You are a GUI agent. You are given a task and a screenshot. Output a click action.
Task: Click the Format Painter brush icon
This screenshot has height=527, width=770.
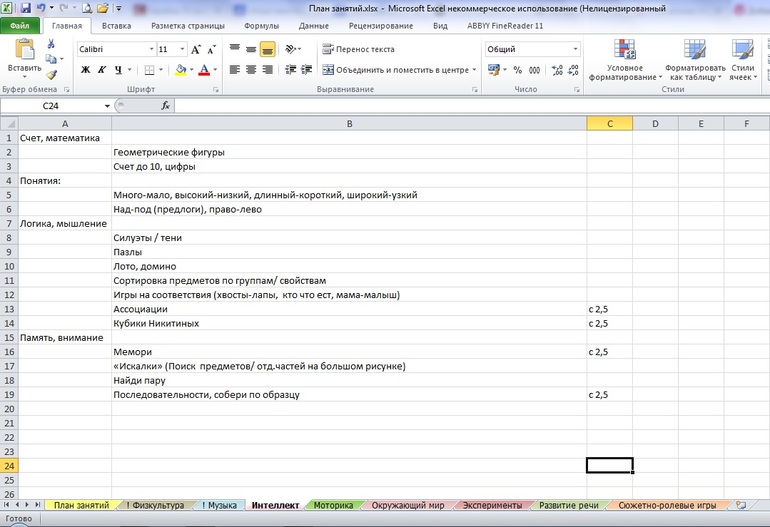click(51, 75)
